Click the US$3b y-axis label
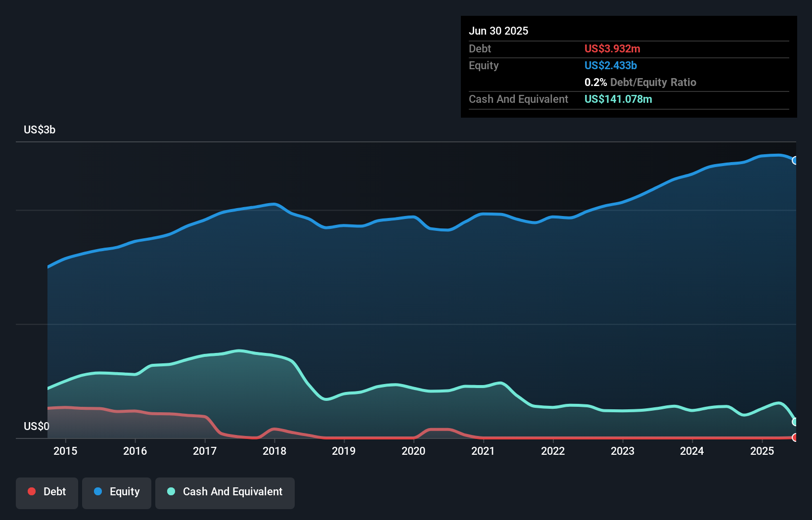The image size is (812, 520). pyautogui.click(x=40, y=130)
